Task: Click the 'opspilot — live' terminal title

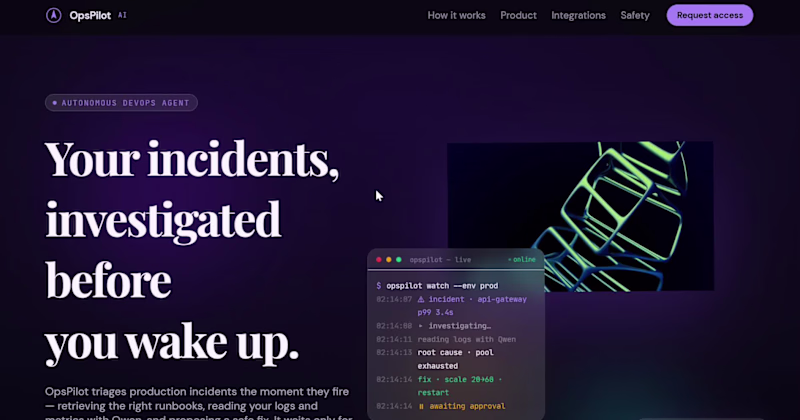Action: point(440,260)
